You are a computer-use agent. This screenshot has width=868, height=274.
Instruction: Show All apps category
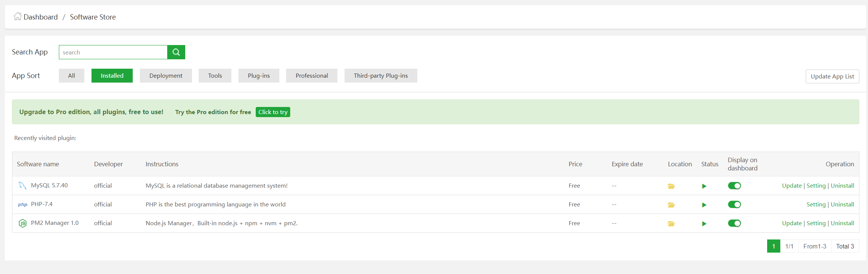tap(71, 76)
